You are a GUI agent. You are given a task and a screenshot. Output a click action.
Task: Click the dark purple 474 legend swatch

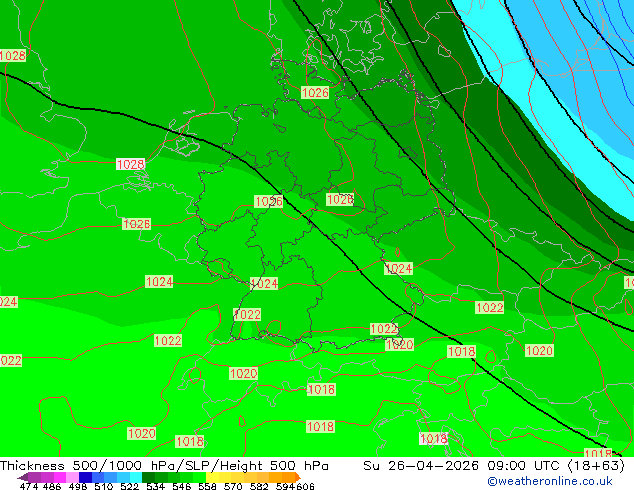tap(34, 477)
